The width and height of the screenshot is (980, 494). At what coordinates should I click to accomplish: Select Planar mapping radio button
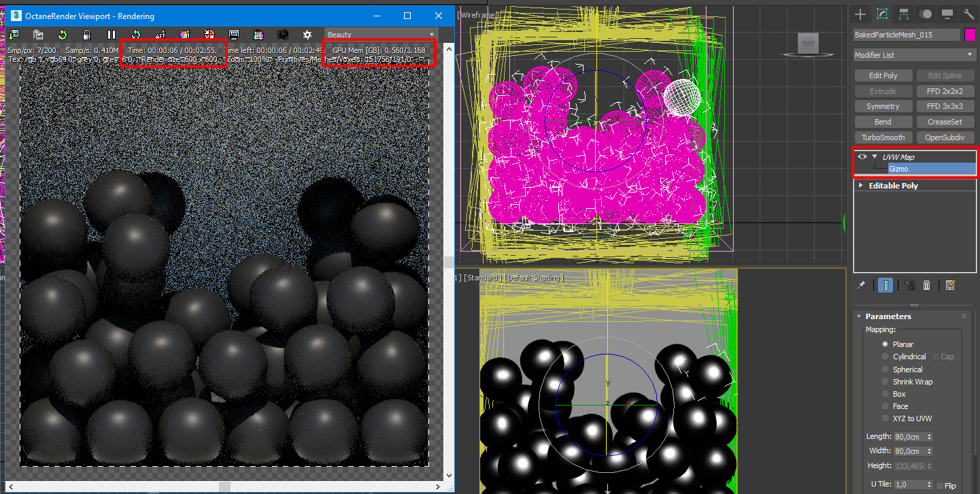pyautogui.click(x=885, y=344)
